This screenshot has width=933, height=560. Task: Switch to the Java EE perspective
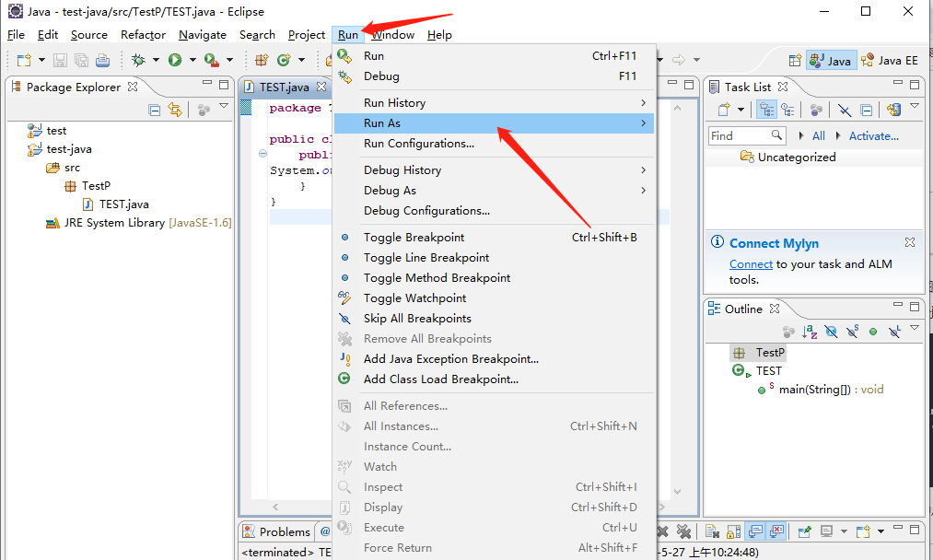click(x=890, y=60)
